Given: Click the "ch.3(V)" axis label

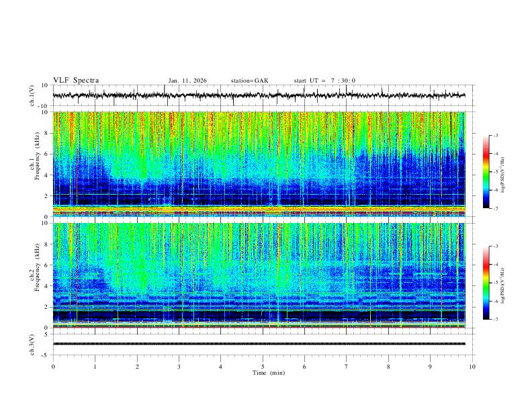Looking at the screenshot, I should (x=32, y=345).
